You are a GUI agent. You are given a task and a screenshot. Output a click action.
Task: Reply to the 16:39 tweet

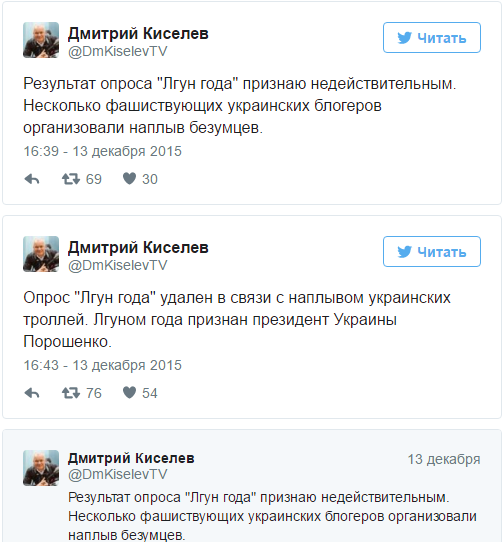32,179
